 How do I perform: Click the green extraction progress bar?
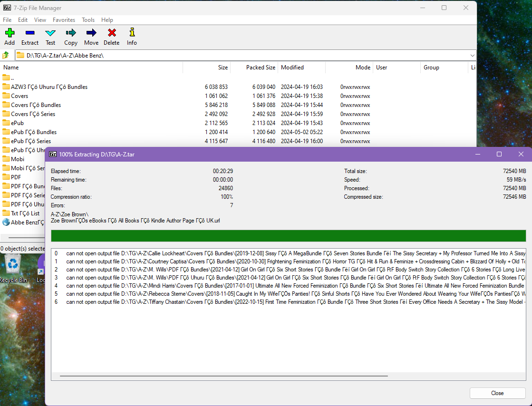point(288,236)
